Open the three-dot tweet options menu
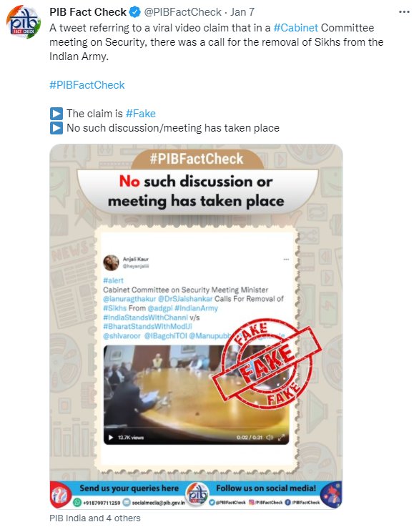 404,12
